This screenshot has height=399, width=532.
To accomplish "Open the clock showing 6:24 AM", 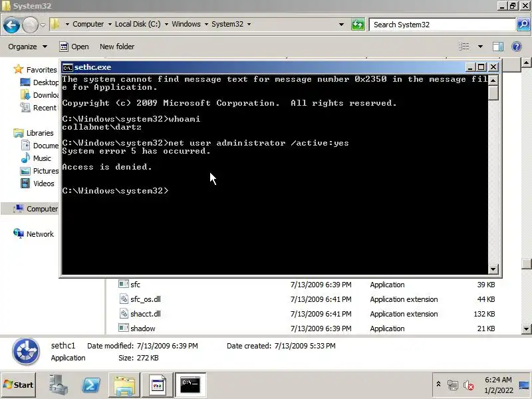I will click(498, 385).
